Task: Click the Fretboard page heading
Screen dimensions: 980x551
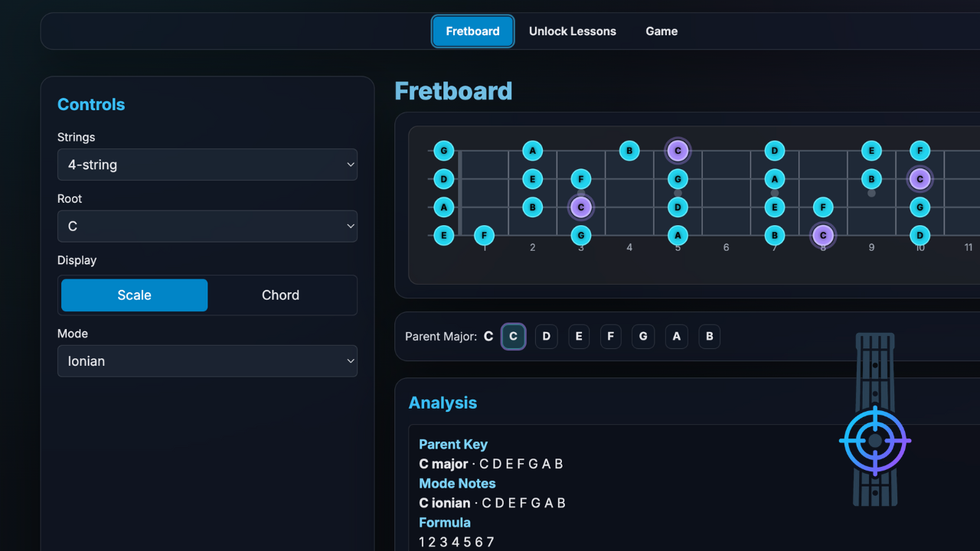Action: 453,91
